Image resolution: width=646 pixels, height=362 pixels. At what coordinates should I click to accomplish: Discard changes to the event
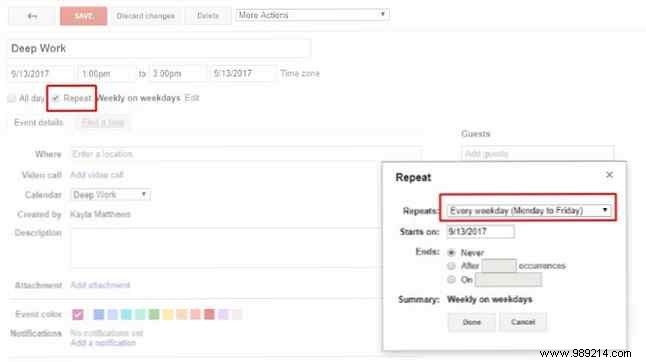point(145,16)
